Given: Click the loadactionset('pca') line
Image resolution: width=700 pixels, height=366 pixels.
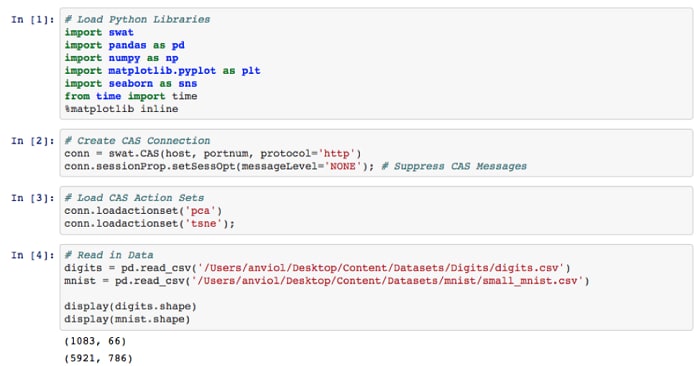Looking at the screenshot, I should tap(143, 211).
